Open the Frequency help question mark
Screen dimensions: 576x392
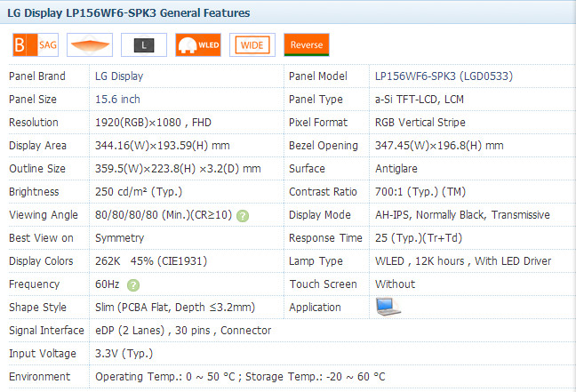point(133,285)
